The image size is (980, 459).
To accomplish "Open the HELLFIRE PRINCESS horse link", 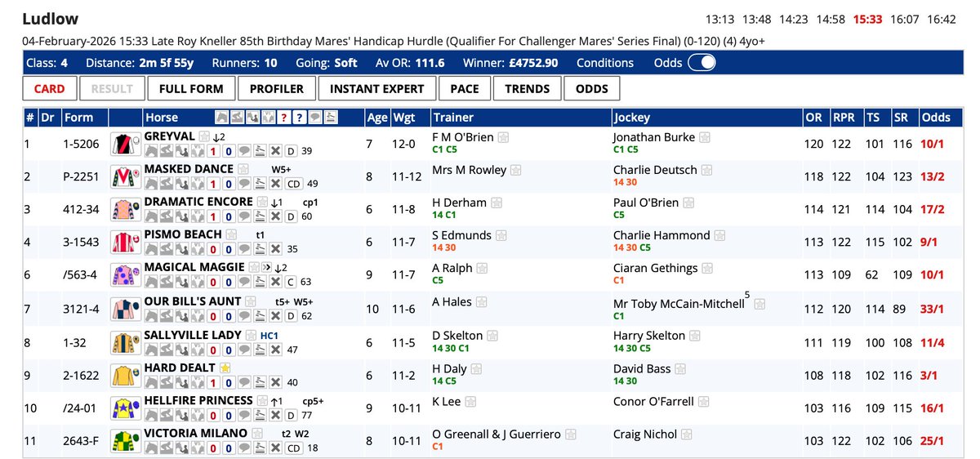I will click(x=198, y=400).
